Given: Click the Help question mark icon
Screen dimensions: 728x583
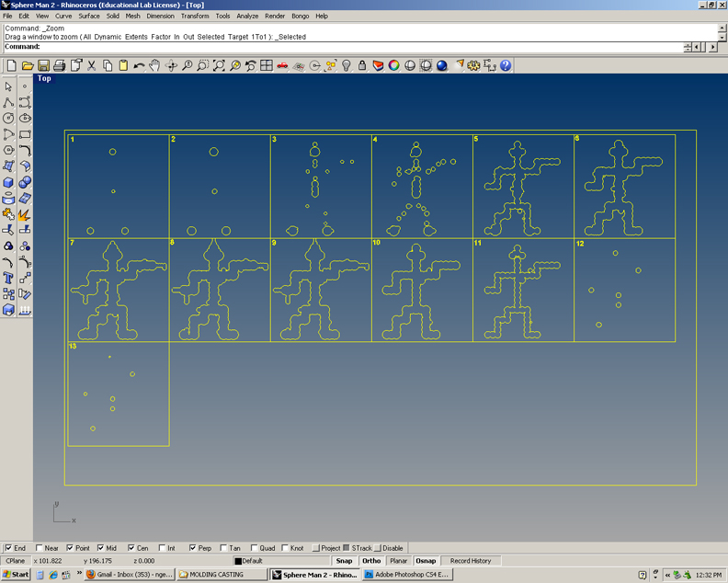Looking at the screenshot, I should click(x=506, y=65).
